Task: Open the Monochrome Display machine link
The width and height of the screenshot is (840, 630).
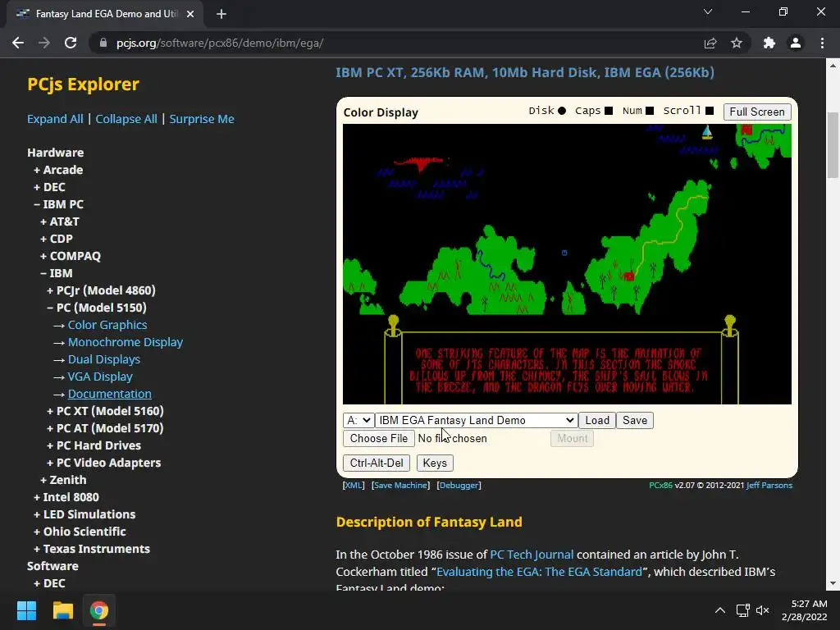Action: (x=126, y=342)
